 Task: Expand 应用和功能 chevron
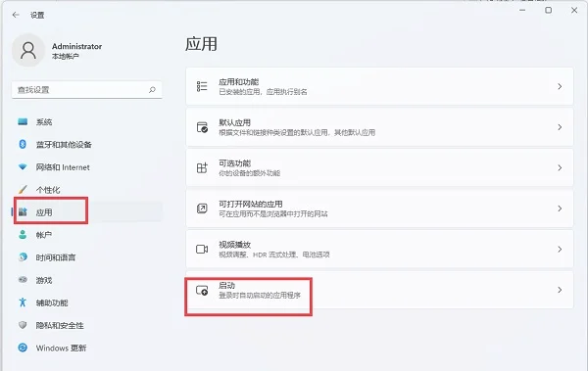(x=560, y=86)
